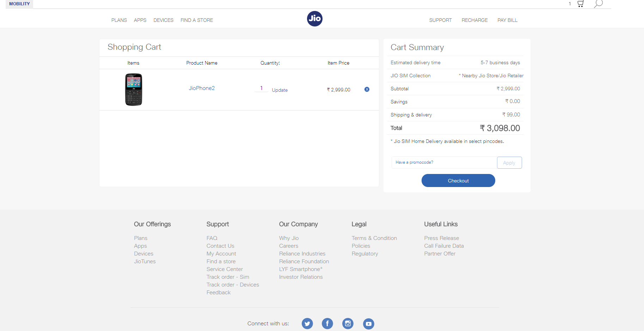
Task: Select the ₹ 3,098.00 total amount
Action: (500, 128)
